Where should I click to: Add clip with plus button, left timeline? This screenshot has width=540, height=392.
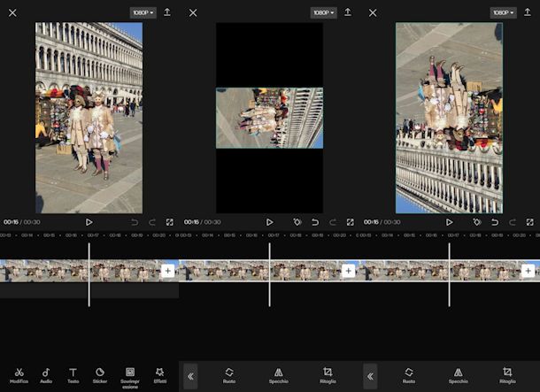click(167, 271)
